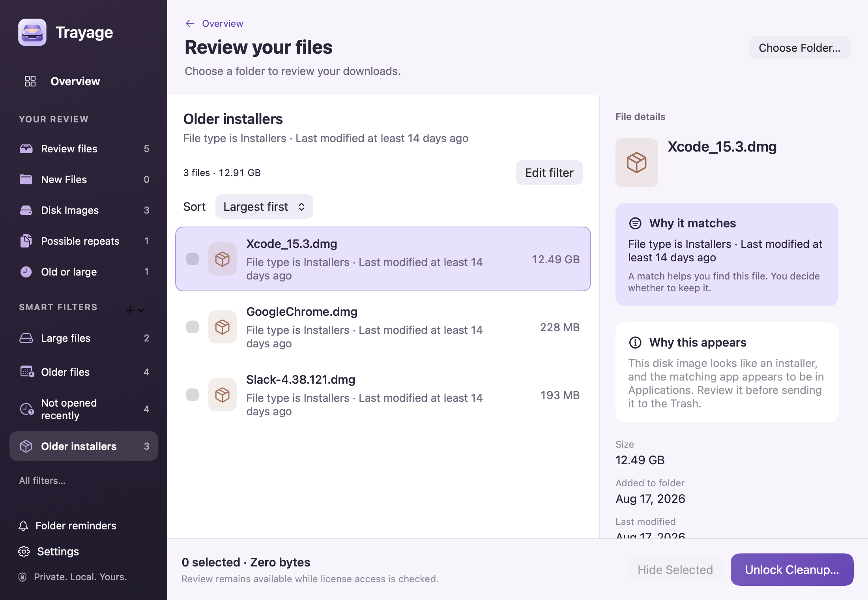
Task: Tick the checkbox for Xcode_15.3.dmg
Action: pyautogui.click(x=193, y=259)
